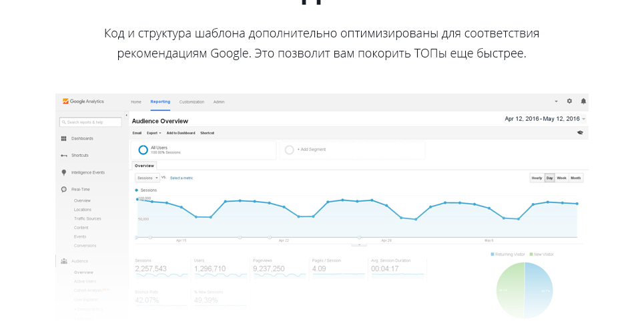
Task: Click the Pageviews 9,237,250 metric tile
Action: (x=279, y=269)
